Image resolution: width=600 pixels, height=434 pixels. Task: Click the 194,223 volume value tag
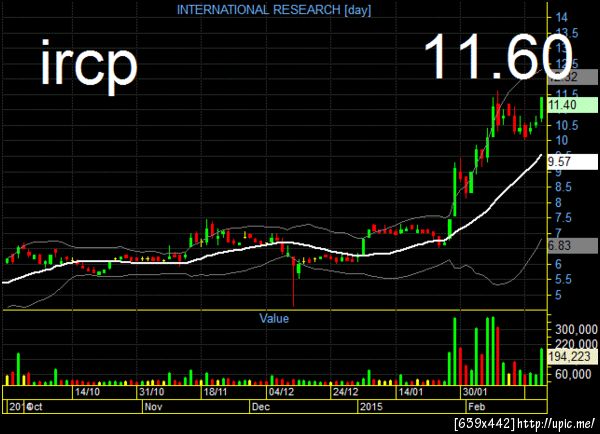[x=572, y=357]
